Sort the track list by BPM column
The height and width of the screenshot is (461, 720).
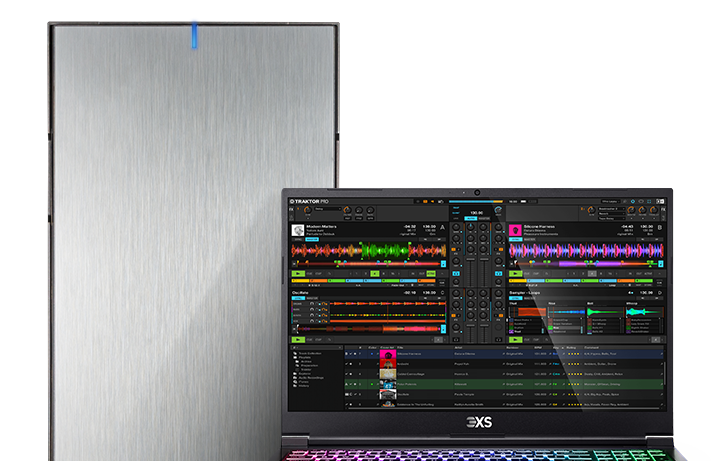tap(538, 348)
